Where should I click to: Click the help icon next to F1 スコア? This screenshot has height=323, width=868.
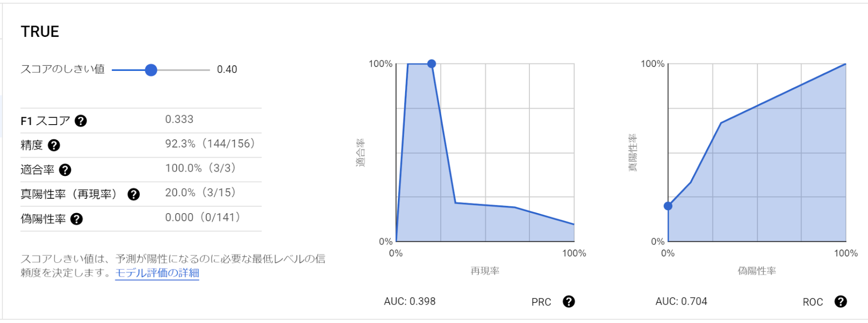click(x=81, y=121)
